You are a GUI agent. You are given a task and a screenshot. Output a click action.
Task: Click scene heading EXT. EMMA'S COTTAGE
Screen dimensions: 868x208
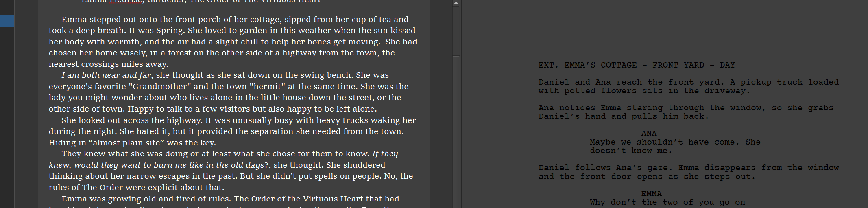tap(637, 65)
